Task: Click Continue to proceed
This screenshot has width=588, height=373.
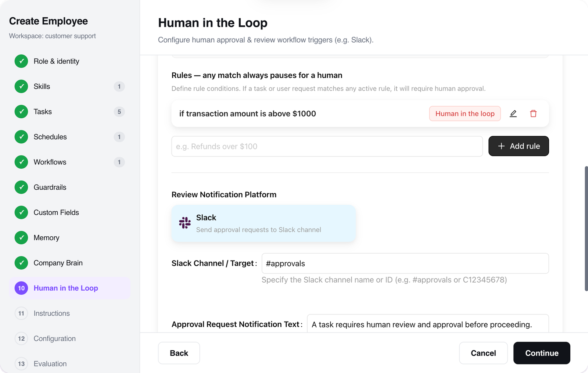Action: tap(542, 353)
